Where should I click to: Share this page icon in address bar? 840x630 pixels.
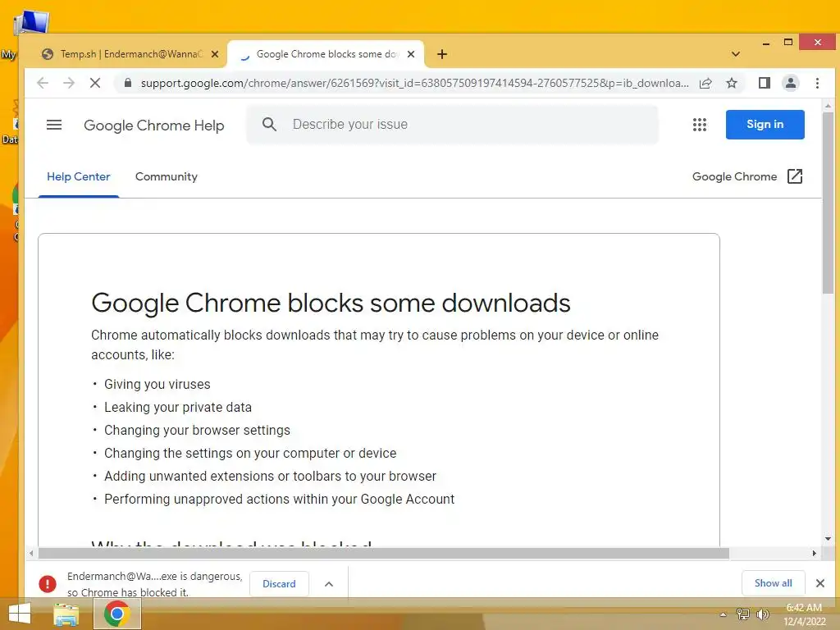(705, 83)
